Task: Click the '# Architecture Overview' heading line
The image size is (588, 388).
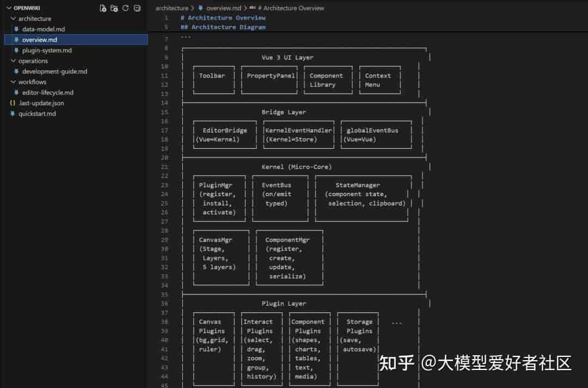Action: pyautogui.click(x=223, y=17)
